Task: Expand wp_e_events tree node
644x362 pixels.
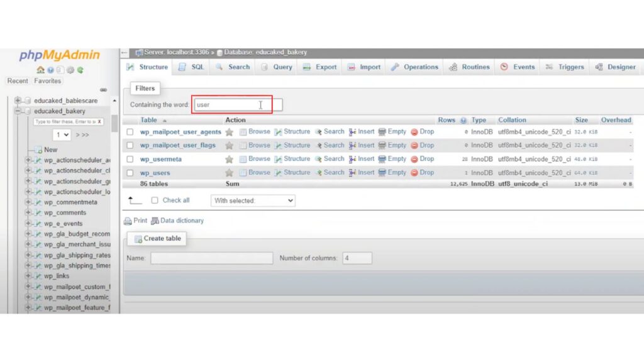Action: point(28,223)
